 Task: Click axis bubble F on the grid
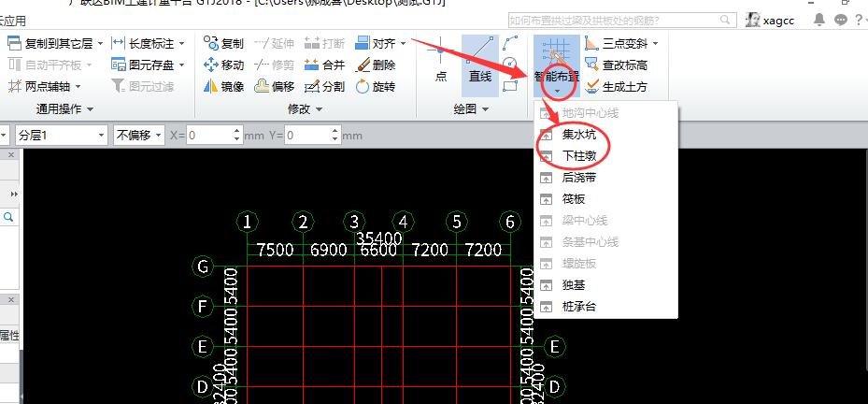(x=203, y=307)
